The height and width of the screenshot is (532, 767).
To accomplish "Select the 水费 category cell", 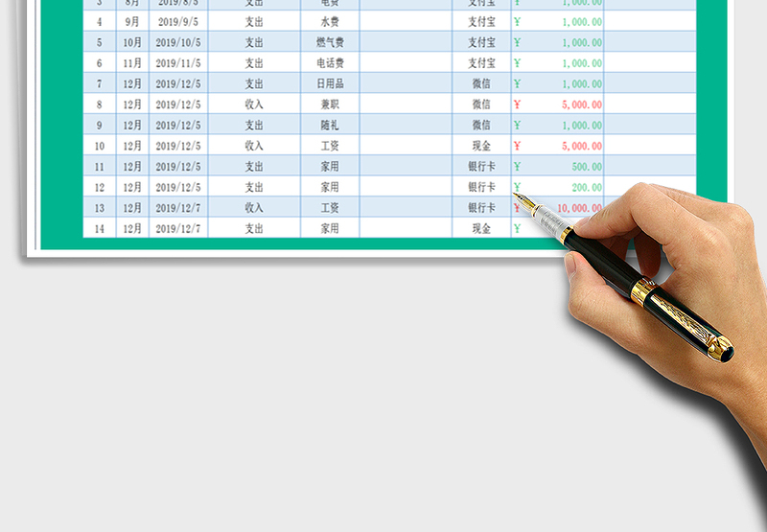I will point(329,21).
